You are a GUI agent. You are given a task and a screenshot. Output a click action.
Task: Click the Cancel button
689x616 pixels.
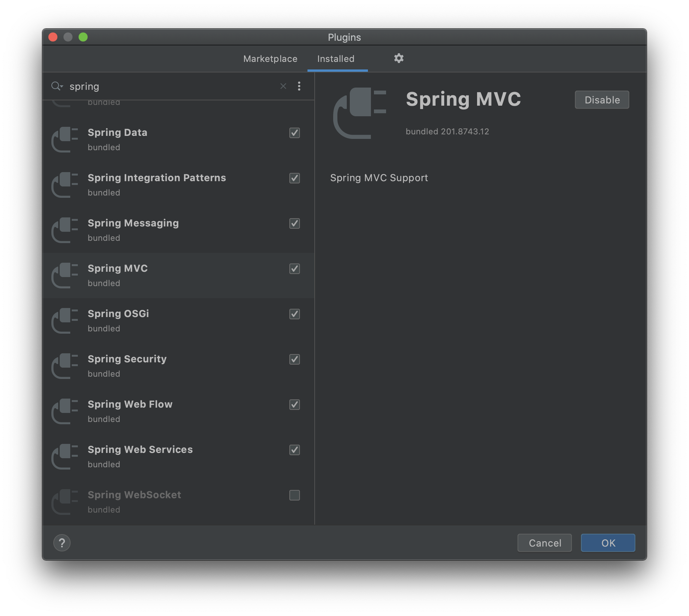click(x=545, y=543)
